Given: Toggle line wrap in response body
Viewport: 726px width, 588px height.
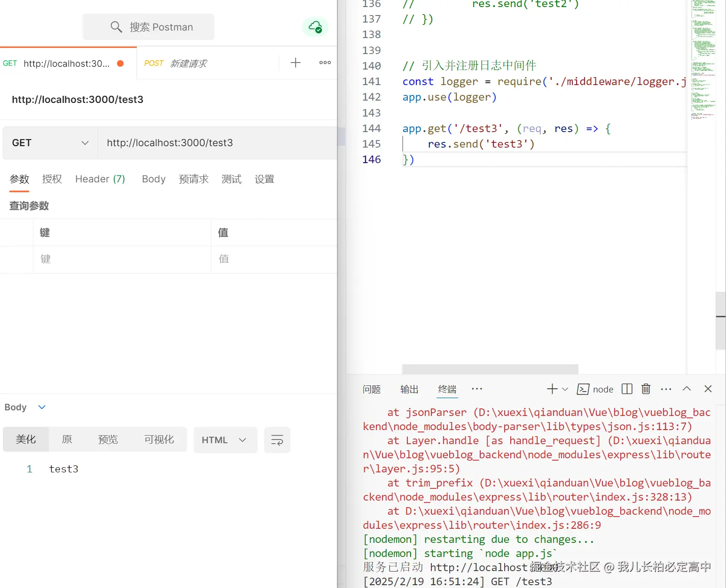Looking at the screenshot, I should 277,440.
